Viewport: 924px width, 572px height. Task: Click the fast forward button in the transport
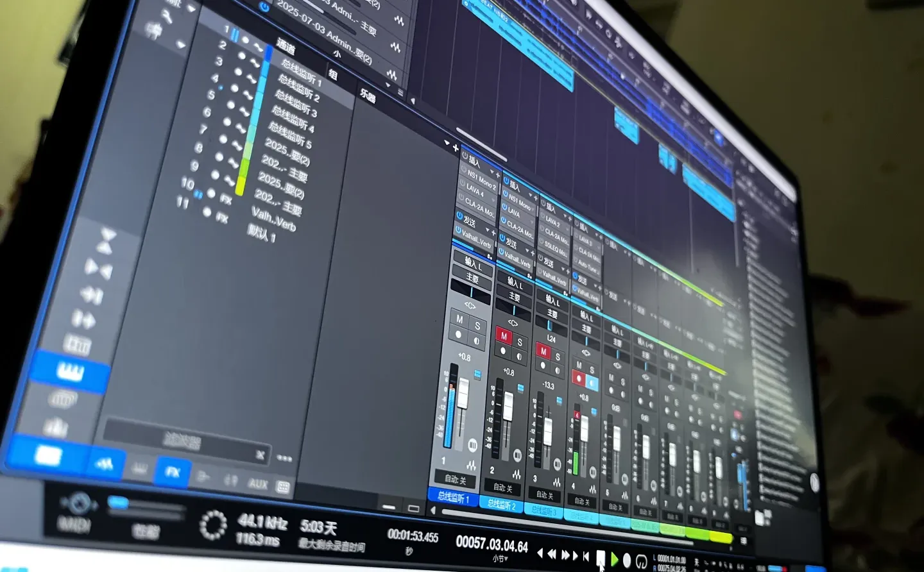pos(567,555)
